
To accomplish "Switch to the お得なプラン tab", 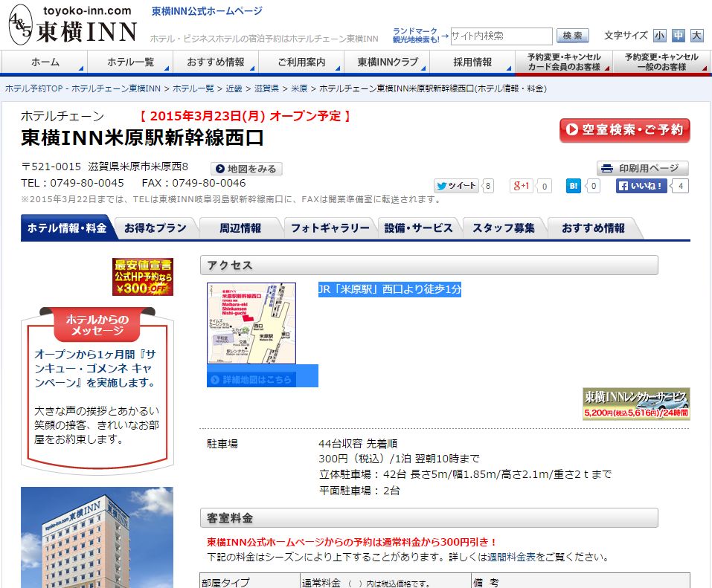I will point(155,228).
